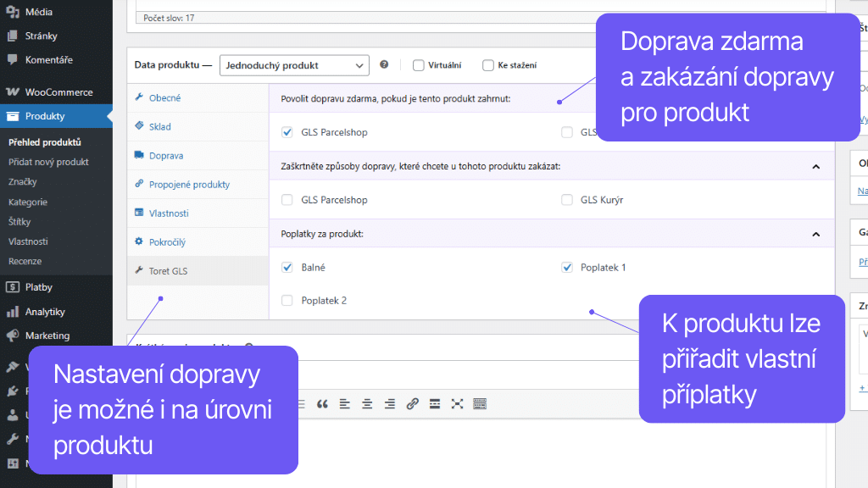
Task: Open the Platby section icon
Action: tap(14, 286)
